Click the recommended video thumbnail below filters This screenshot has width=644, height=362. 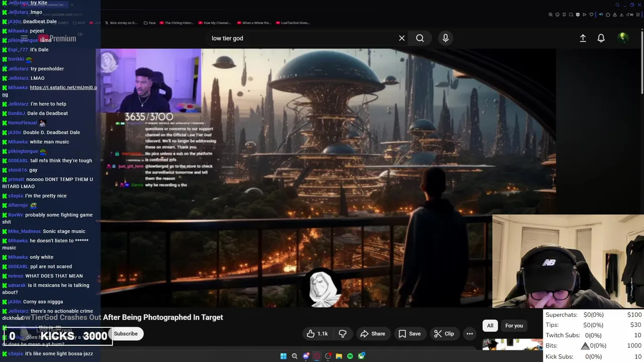pos(512,344)
